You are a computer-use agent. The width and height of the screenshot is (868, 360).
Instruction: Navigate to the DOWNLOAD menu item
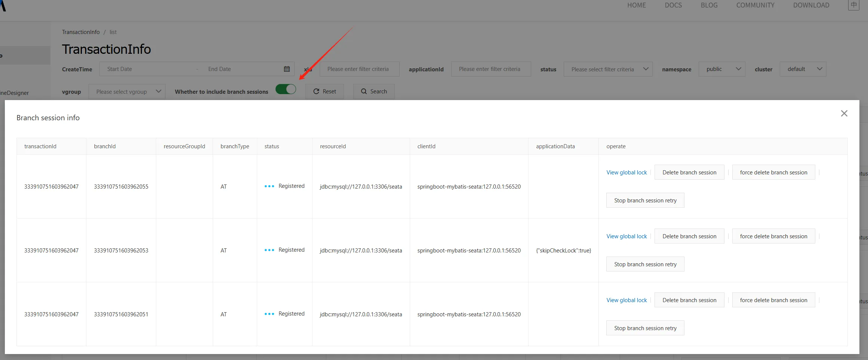coord(811,5)
